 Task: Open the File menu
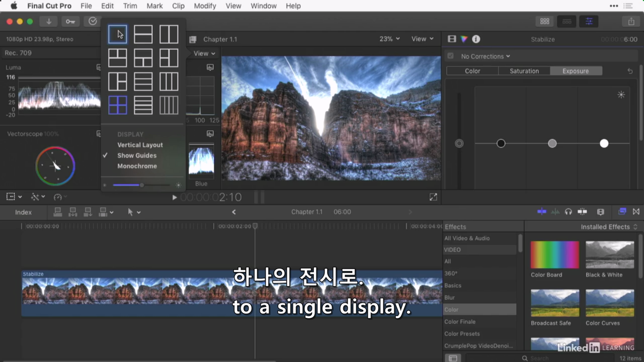(x=86, y=6)
